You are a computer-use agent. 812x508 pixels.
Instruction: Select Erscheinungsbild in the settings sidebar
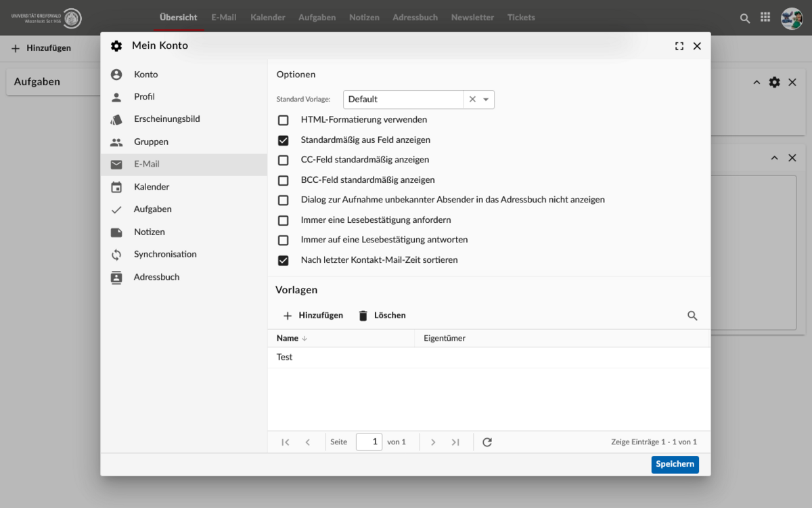pyautogui.click(x=166, y=119)
